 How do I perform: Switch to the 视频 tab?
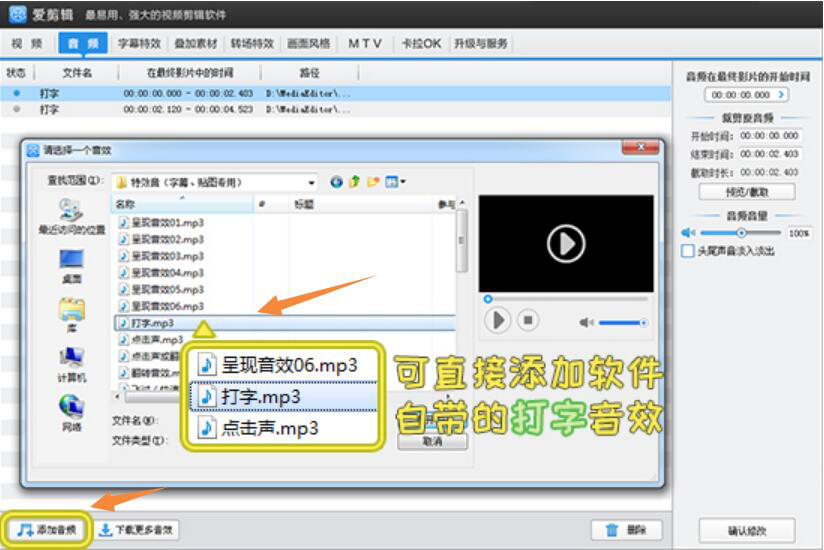pyautogui.click(x=27, y=44)
